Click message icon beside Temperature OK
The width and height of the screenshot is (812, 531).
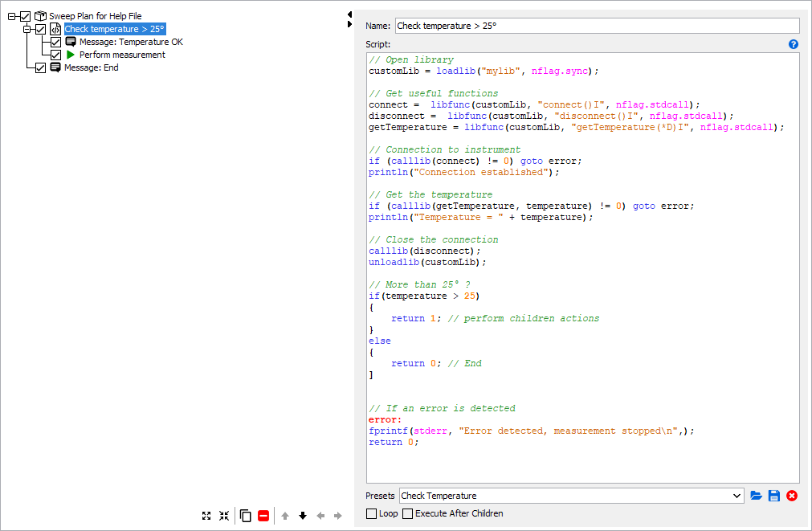point(71,42)
